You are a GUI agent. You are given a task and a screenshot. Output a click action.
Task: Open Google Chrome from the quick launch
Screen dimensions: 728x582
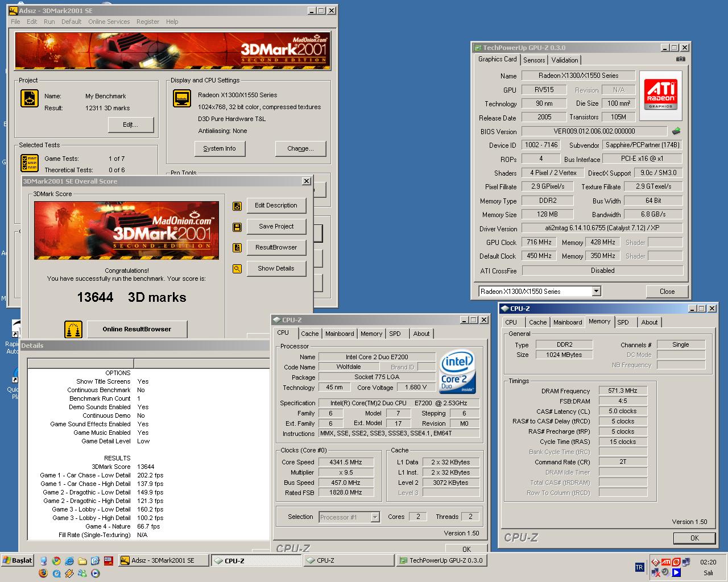point(56,560)
